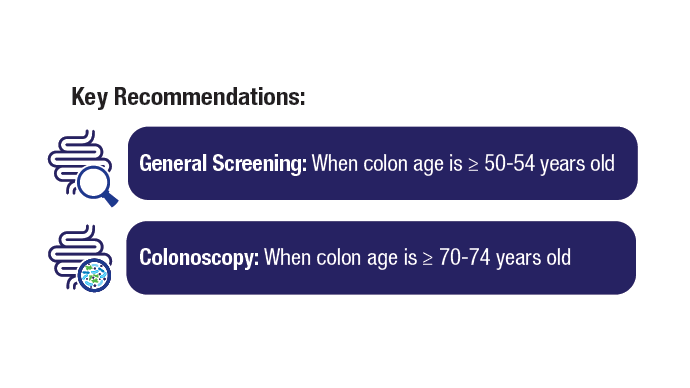The width and height of the screenshot is (690, 388).
Task: Click the ≥ symbol in General Screening row
Action: pos(473,166)
